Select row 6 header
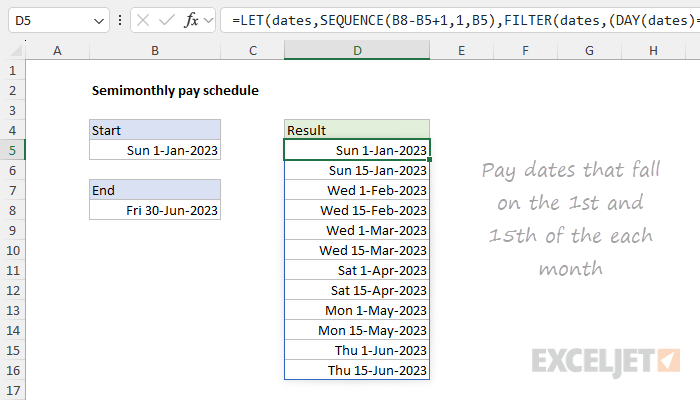Screen dimensions: 700x400 [x=12, y=171]
